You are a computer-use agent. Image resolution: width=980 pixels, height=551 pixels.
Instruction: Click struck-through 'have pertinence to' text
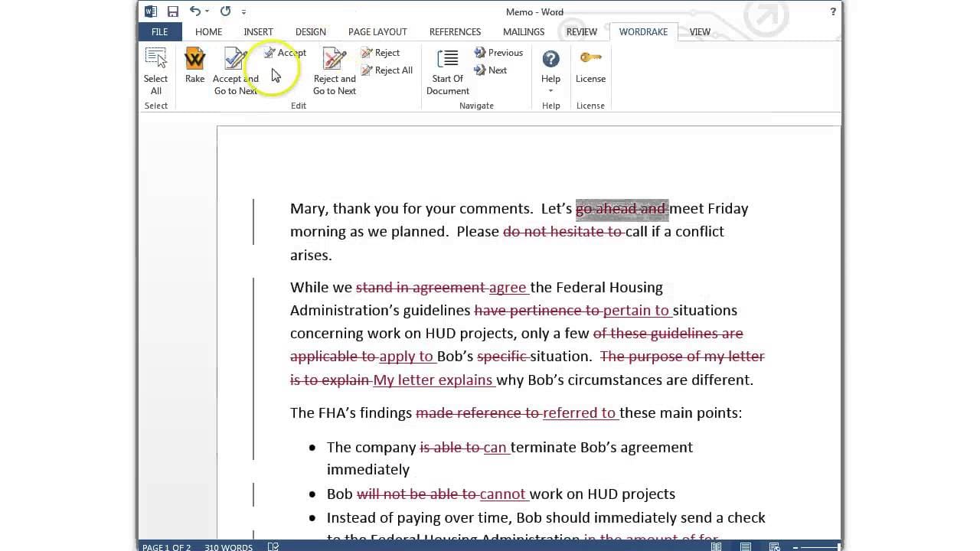pos(537,311)
